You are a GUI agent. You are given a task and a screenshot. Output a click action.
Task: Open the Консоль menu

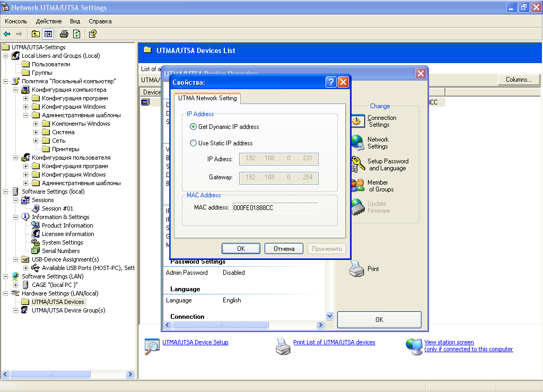16,21
